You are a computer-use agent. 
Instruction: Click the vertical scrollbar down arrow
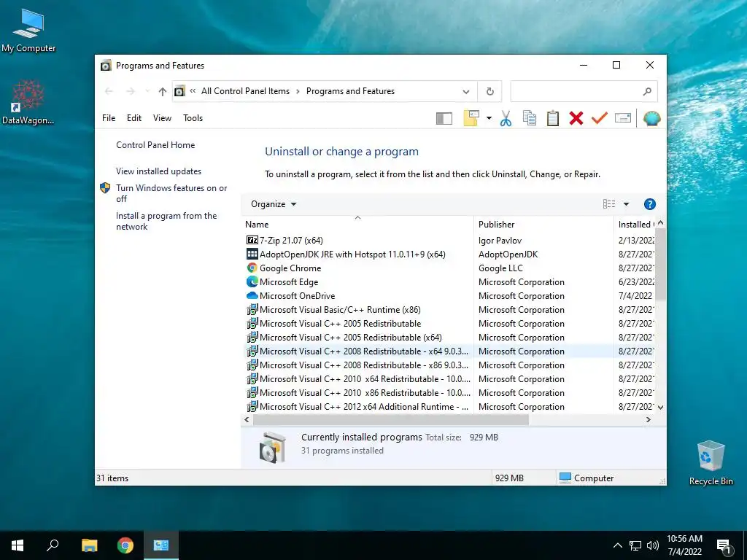coord(660,408)
